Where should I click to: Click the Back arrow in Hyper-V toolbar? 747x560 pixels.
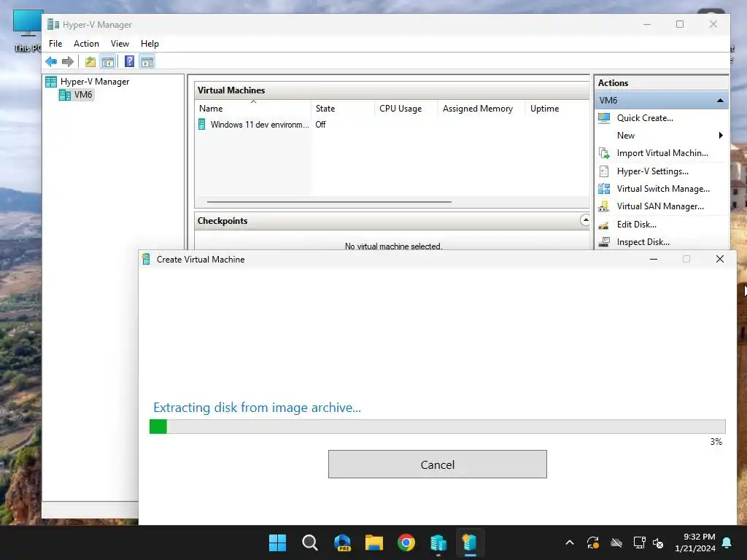pos(51,61)
